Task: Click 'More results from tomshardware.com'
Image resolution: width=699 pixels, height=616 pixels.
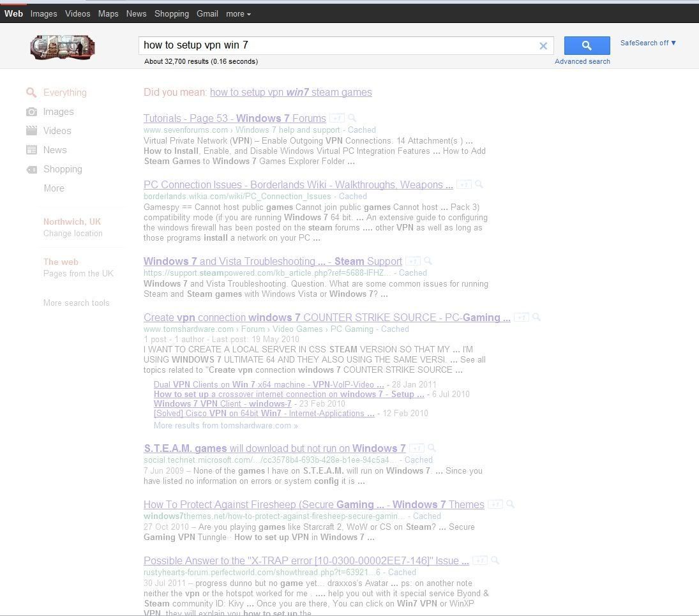Action: click(225, 425)
